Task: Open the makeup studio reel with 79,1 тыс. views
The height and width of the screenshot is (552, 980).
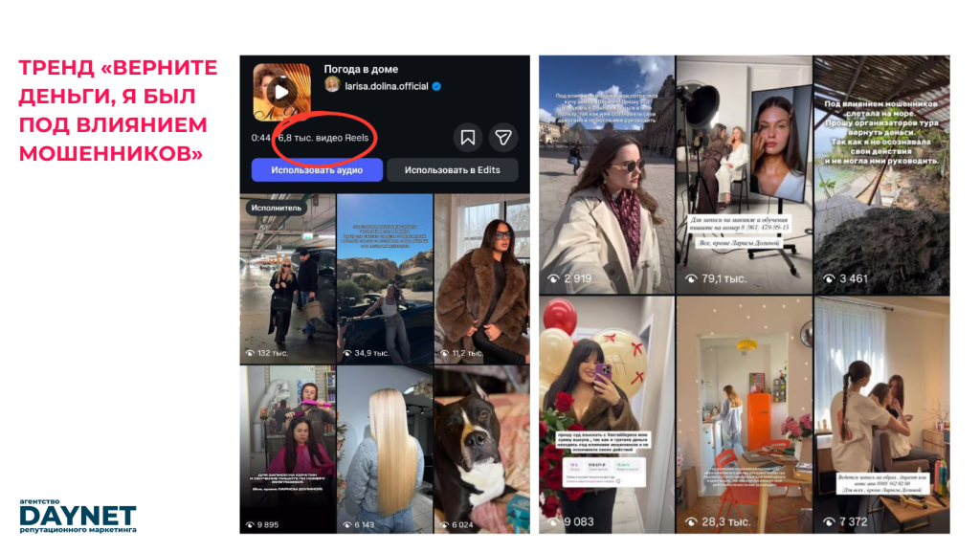Action: click(745, 175)
